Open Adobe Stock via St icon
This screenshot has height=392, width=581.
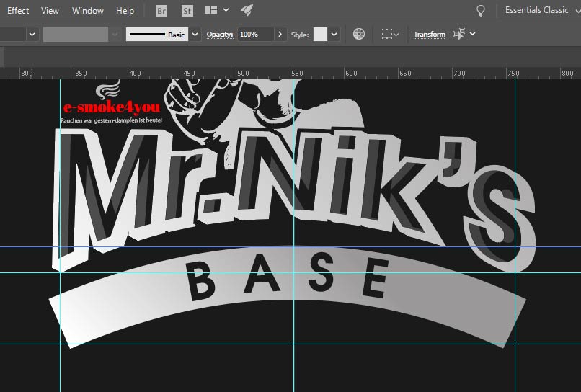[x=187, y=11]
